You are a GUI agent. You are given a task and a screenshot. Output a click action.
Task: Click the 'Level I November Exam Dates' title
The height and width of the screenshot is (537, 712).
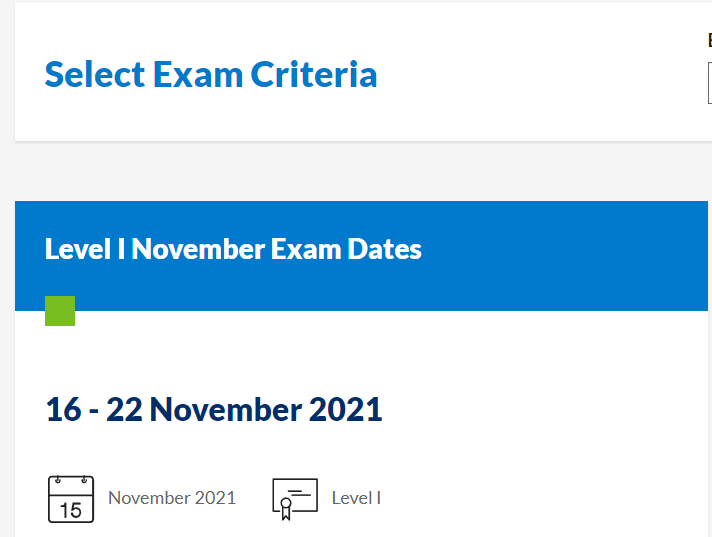(233, 249)
